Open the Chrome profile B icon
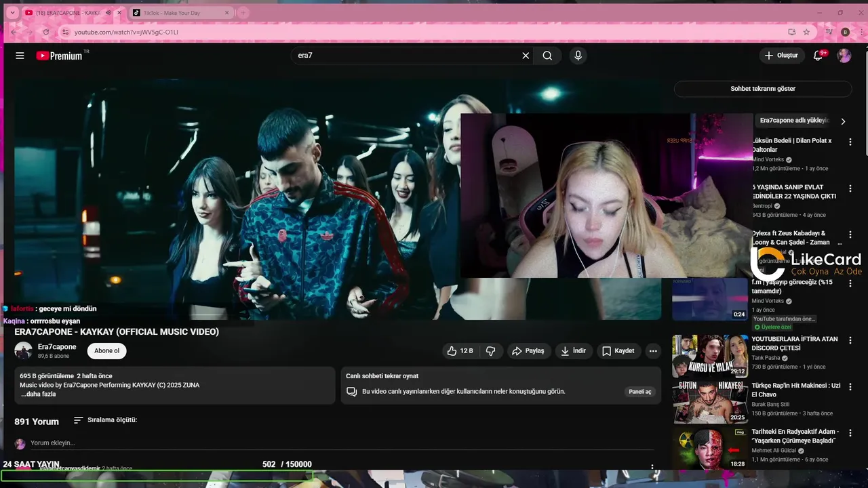The height and width of the screenshot is (488, 868). [845, 32]
